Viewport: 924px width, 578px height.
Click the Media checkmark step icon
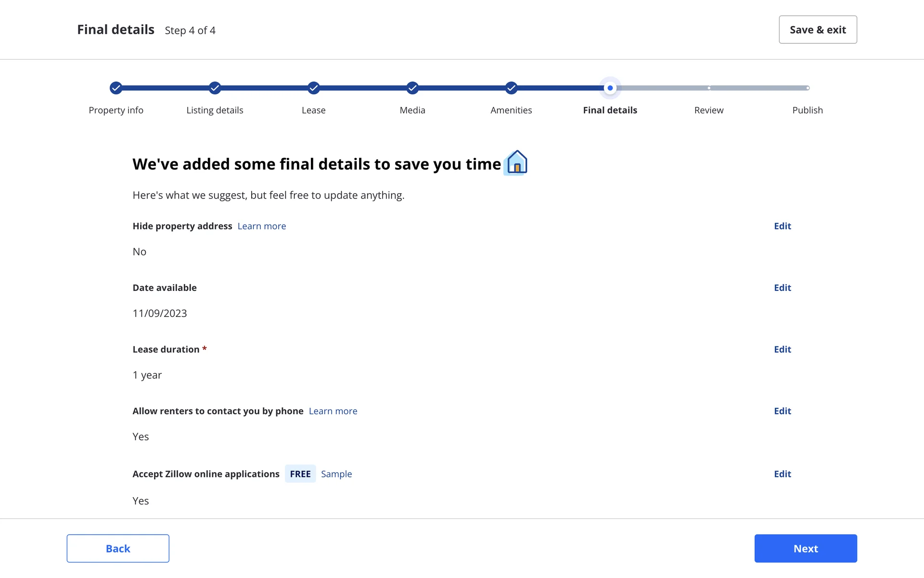point(412,88)
